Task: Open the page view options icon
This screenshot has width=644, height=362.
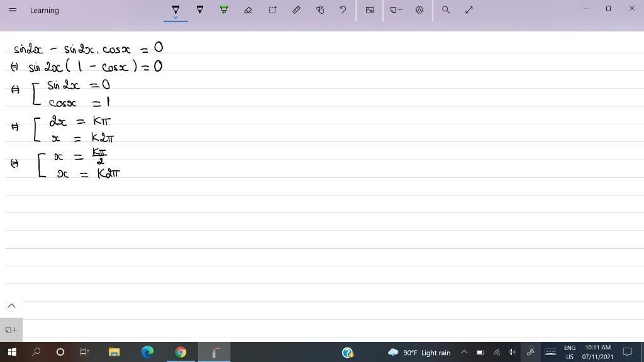Action: (396, 10)
